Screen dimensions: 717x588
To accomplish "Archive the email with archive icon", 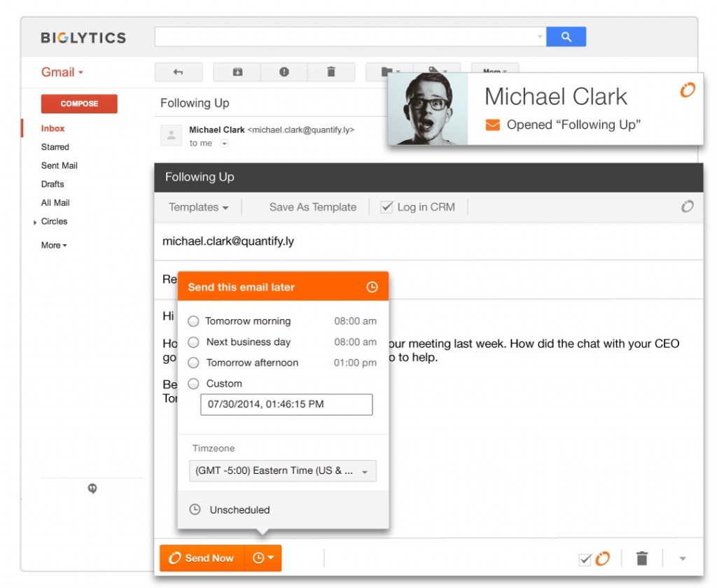I will [237, 72].
